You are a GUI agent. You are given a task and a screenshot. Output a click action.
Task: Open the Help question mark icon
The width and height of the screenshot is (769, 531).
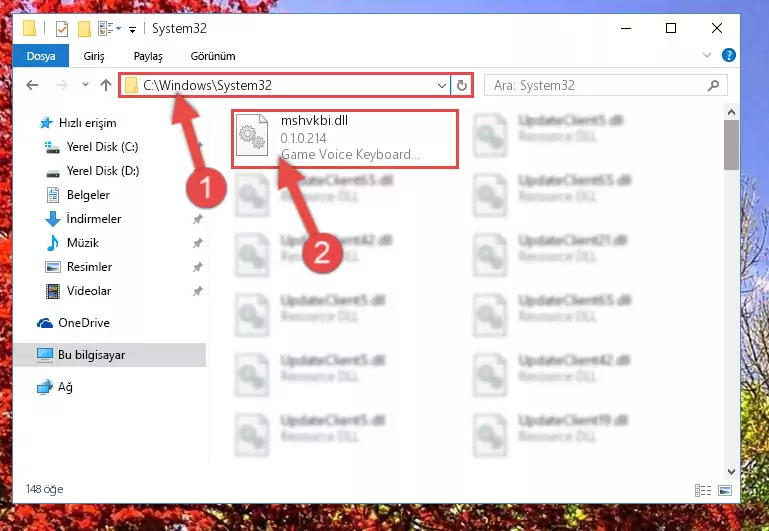[x=728, y=55]
